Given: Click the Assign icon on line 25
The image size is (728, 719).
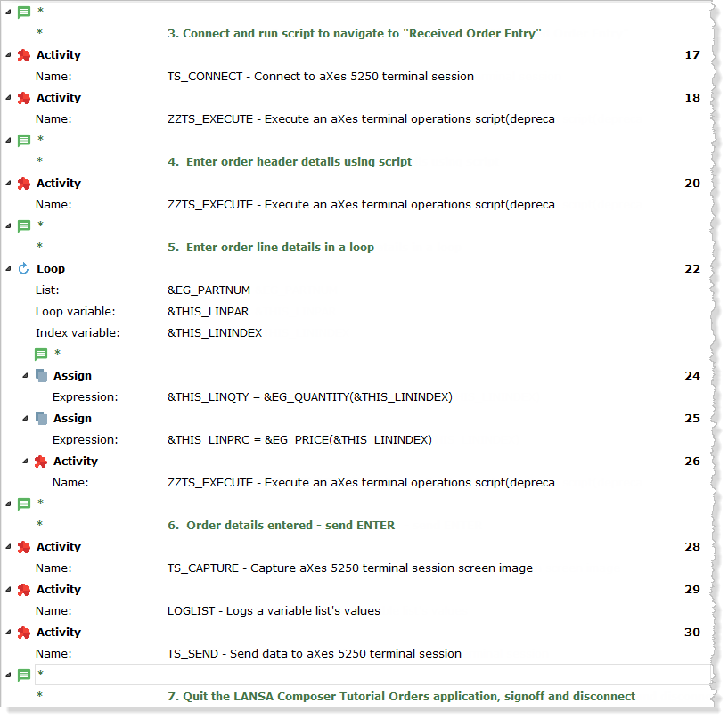Looking at the screenshot, I should (41, 418).
